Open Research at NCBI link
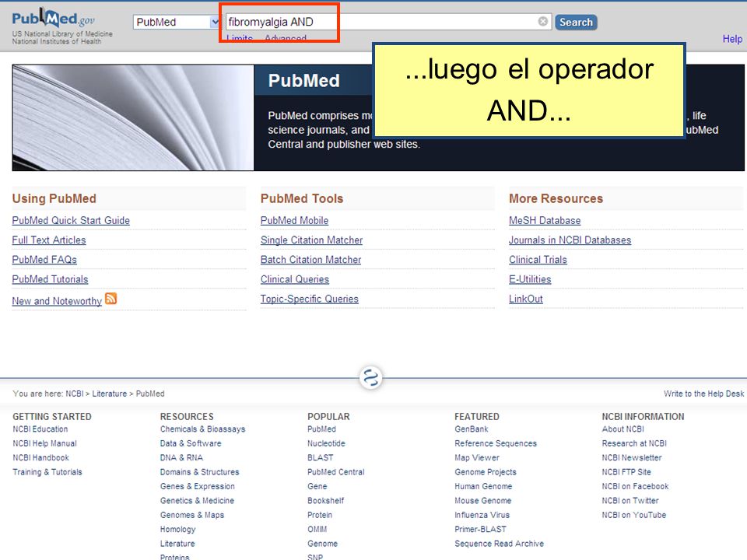 (634, 443)
